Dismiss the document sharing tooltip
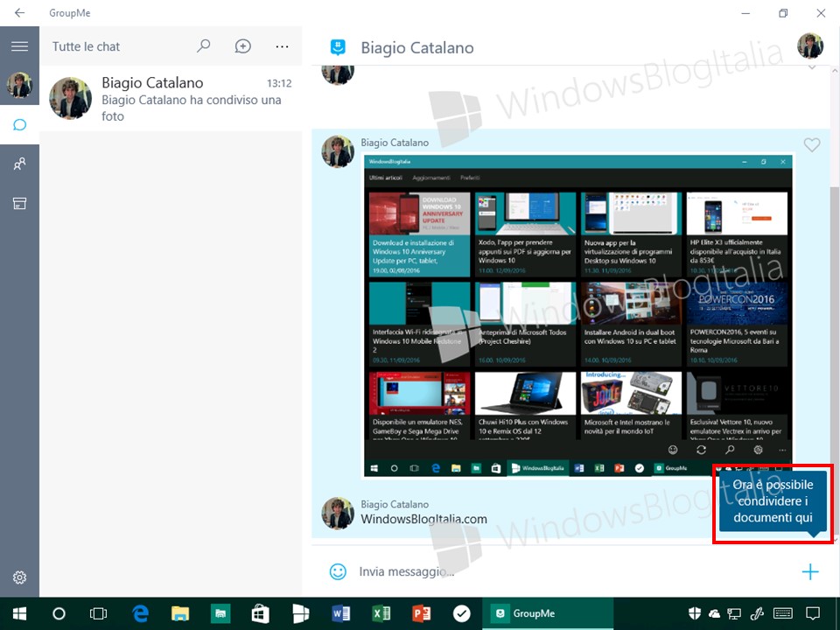This screenshot has width=840, height=630. 773,501
